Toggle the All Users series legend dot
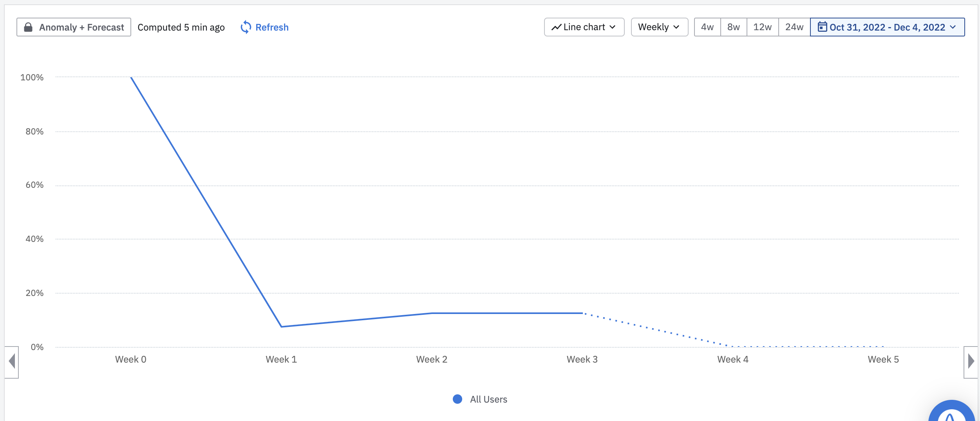Screen dimensions: 980x421 point(457,399)
